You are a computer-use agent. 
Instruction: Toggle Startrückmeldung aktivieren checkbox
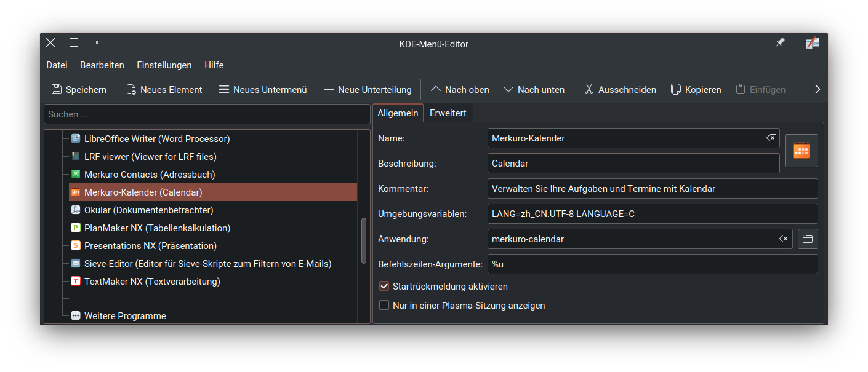tap(384, 287)
